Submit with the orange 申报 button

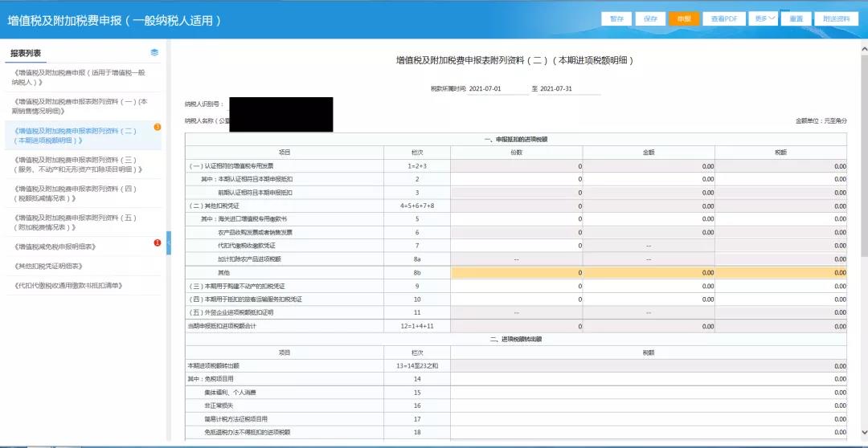[x=683, y=18]
